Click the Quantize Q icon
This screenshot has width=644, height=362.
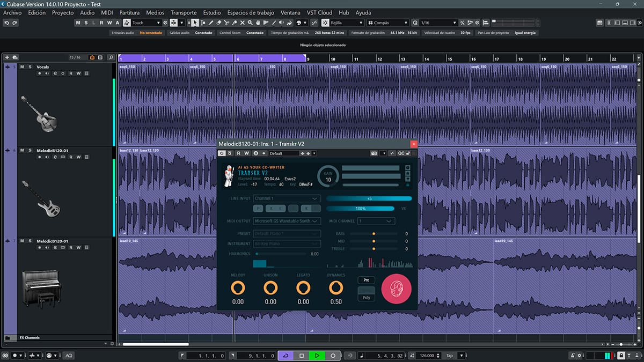415,23
